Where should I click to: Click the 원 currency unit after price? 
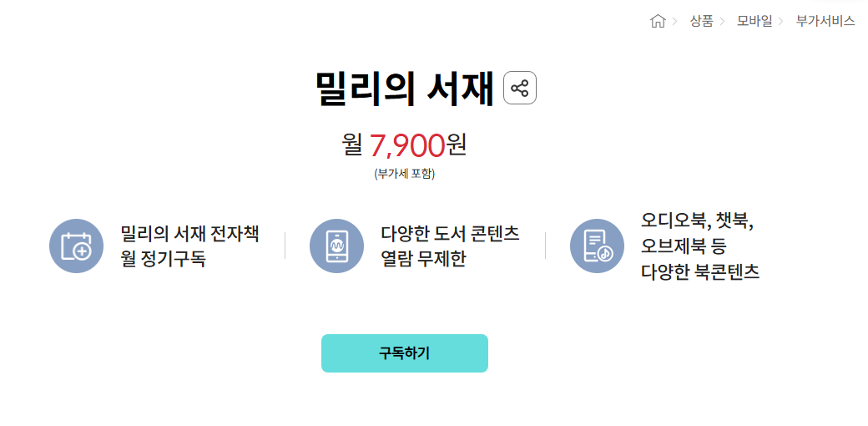click(457, 145)
